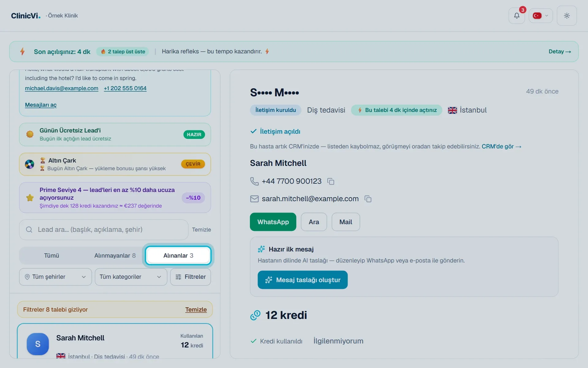Click the phone handset icon
This screenshot has width=588, height=368.
click(x=254, y=181)
